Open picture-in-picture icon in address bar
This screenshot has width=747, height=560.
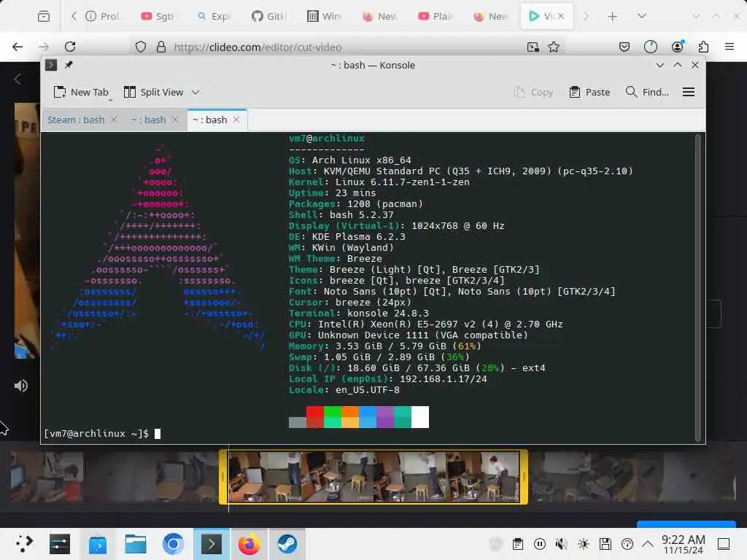(x=533, y=47)
